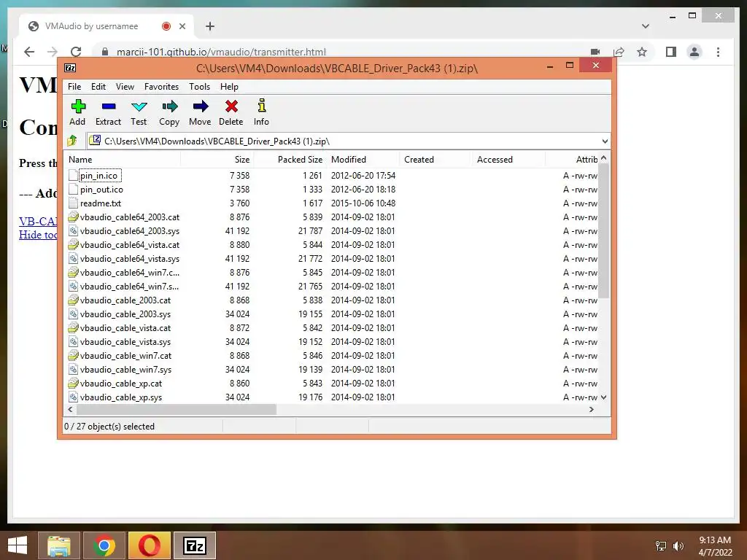This screenshot has width=747, height=560.
Task: Open the network tray icon
Action: tap(661, 546)
